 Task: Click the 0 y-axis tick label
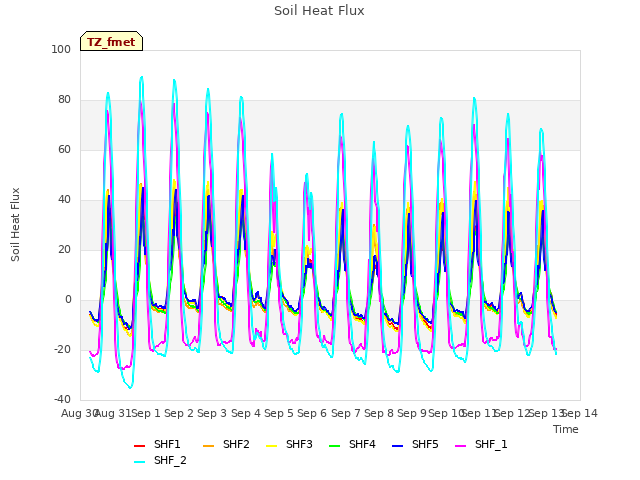pyautogui.click(x=68, y=300)
